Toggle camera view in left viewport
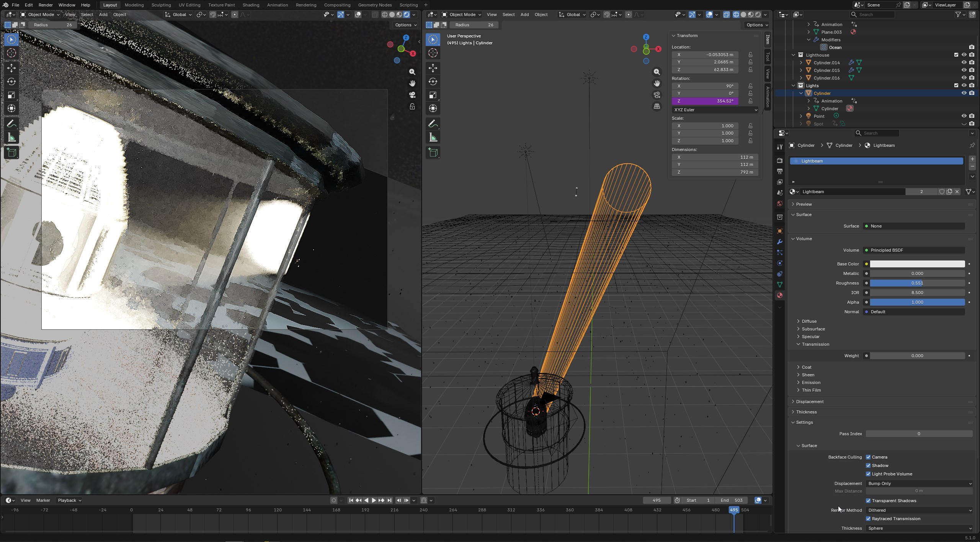The image size is (980, 542). [412, 95]
